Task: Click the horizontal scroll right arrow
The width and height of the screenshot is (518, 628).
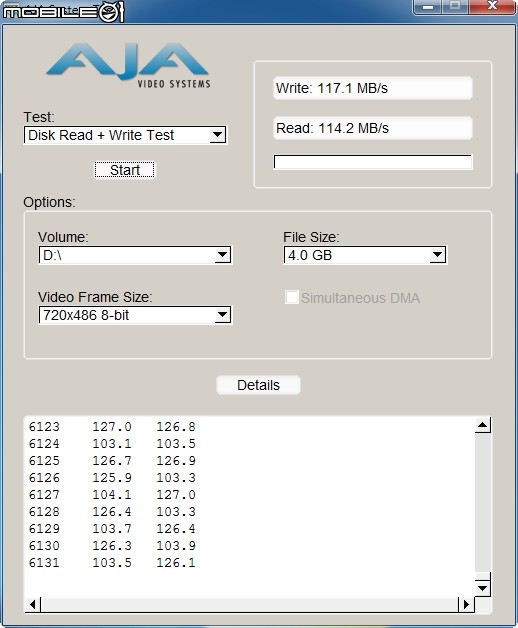Action: (466, 604)
